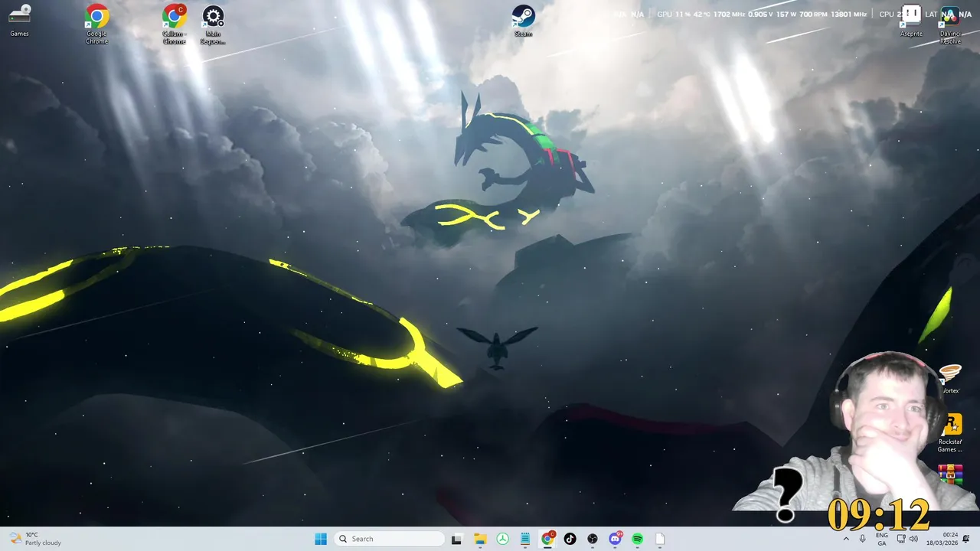Open TikTok from the taskbar
This screenshot has height=551, width=980.
(x=570, y=539)
